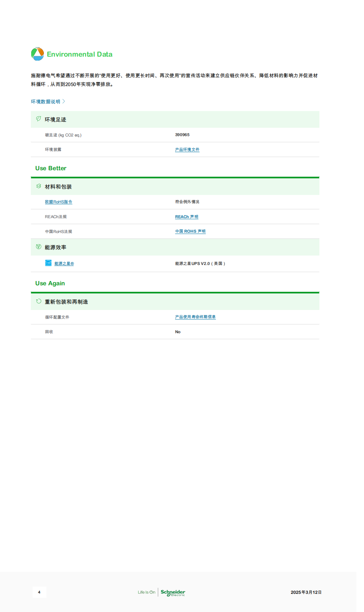Click the materials icon beside 材料和包装
The width and height of the screenshot is (364, 612).
[38, 186]
